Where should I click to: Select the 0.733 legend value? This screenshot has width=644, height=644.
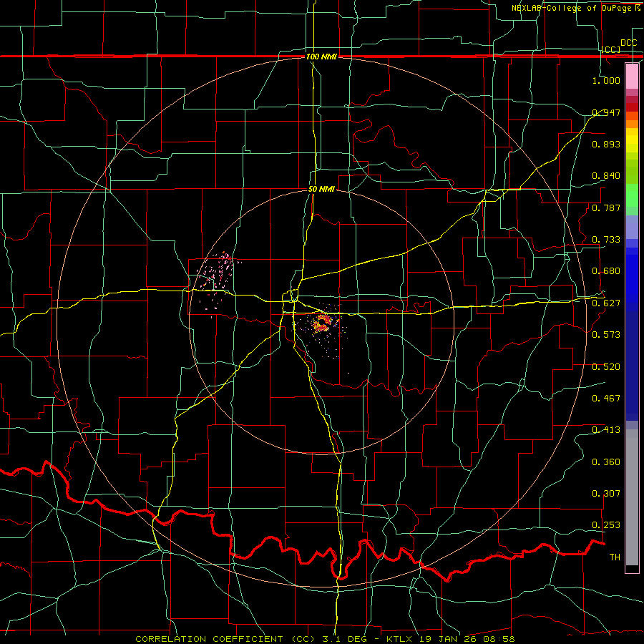click(606, 239)
